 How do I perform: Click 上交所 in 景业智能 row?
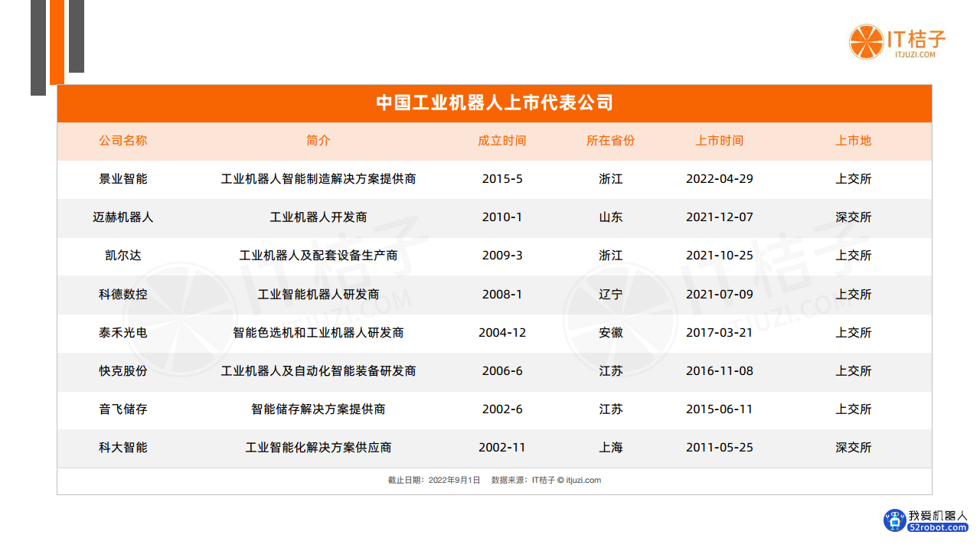pos(854,179)
